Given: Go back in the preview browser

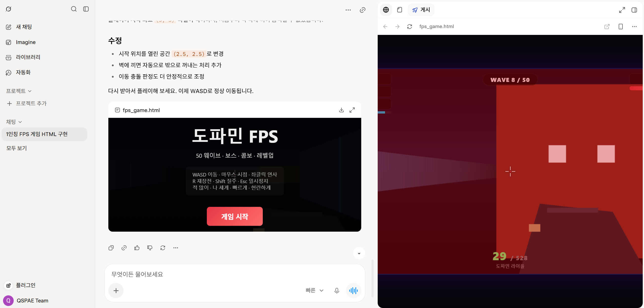Looking at the screenshot, I should [385, 27].
